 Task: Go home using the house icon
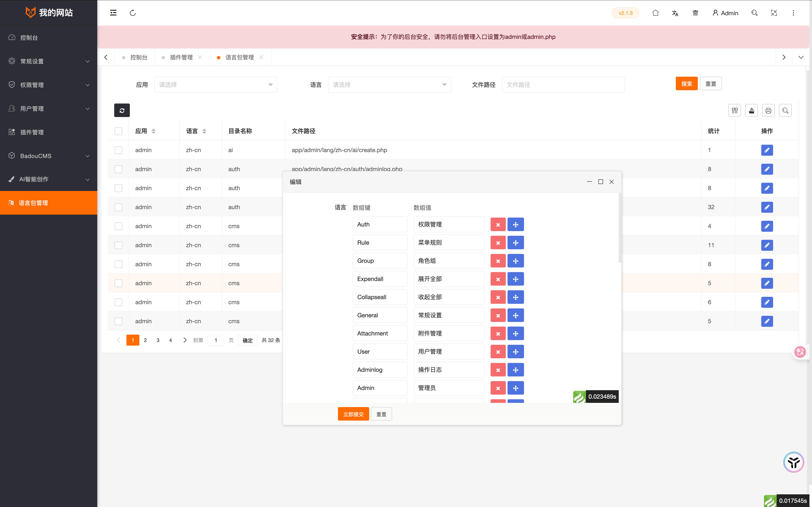click(656, 13)
